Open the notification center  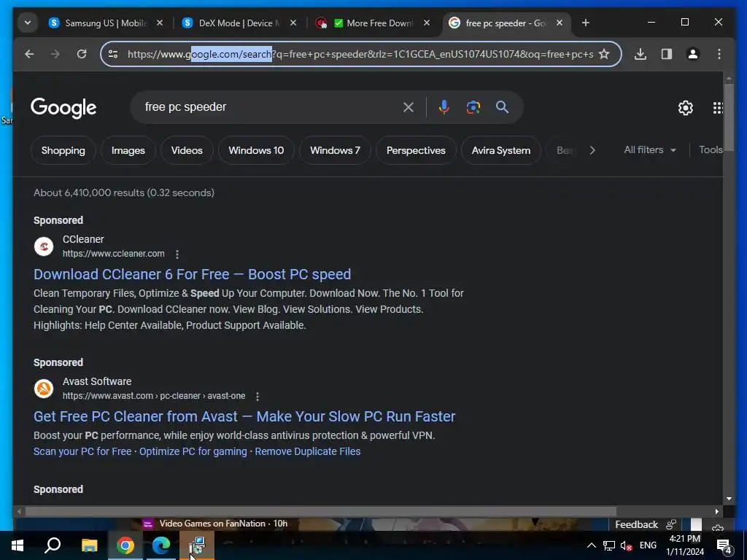click(724, 546)
